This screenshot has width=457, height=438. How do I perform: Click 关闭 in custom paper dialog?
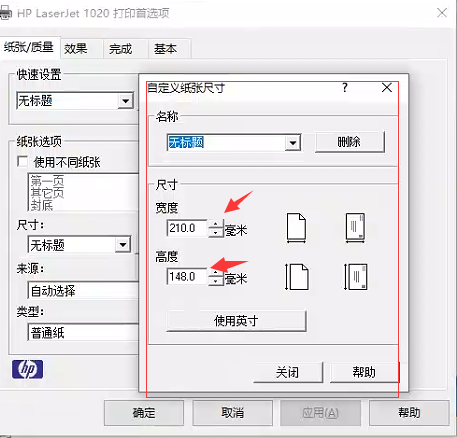288,372
